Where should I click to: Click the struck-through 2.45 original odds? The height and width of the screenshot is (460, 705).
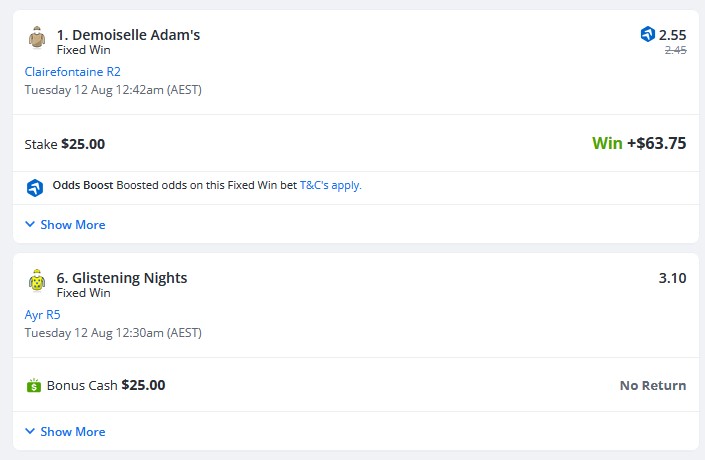(x=676, y=50)
